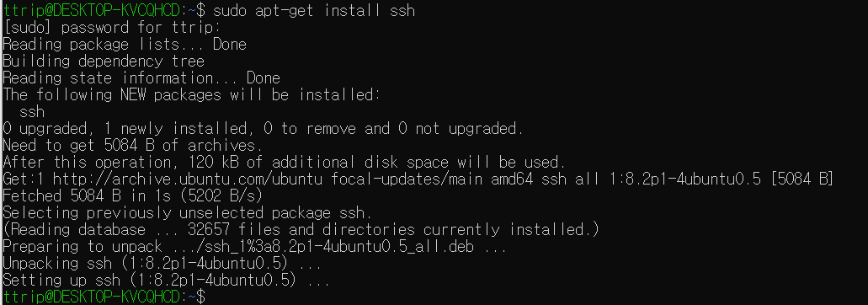The width and height of the screenshot is (868, 305).
Task: Click 'Need to get 5084 B' line
Action: click(x=132, y=146)
